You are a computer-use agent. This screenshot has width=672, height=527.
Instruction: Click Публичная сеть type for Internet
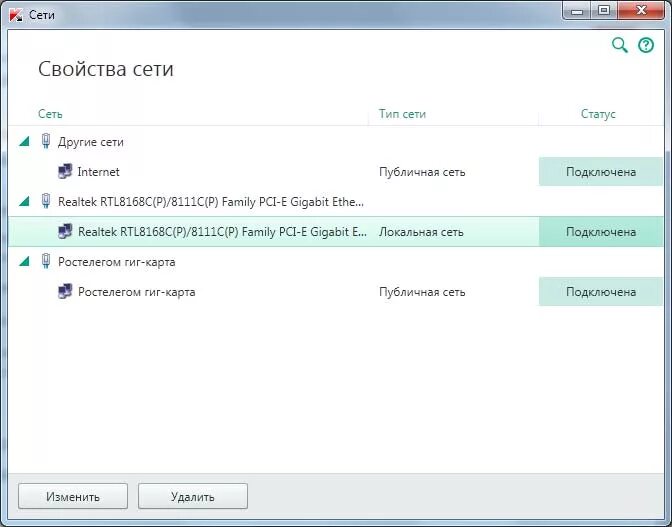(x=422, y=172)
